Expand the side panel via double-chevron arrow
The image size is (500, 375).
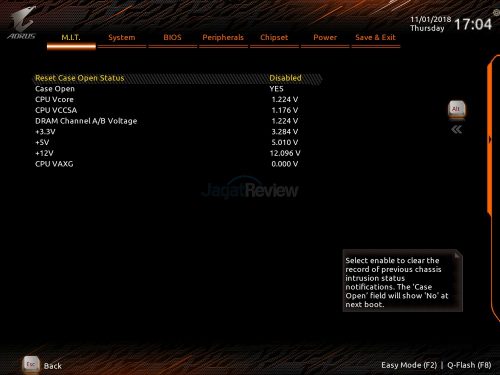pyautogui.click(x=456, y=129)
